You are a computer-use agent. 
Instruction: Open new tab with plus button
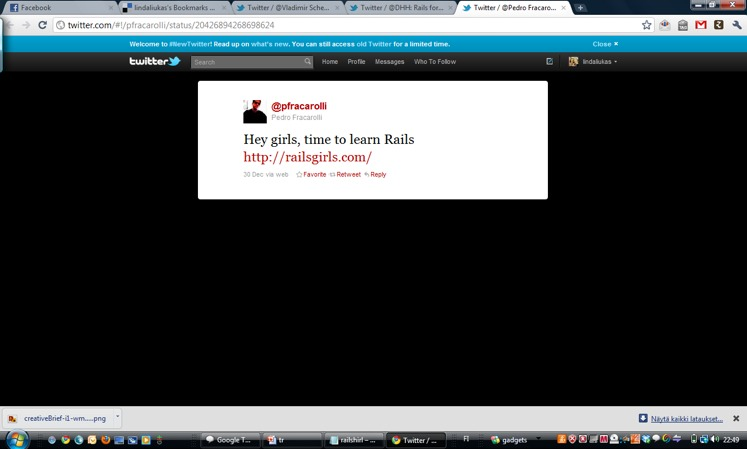580,8
